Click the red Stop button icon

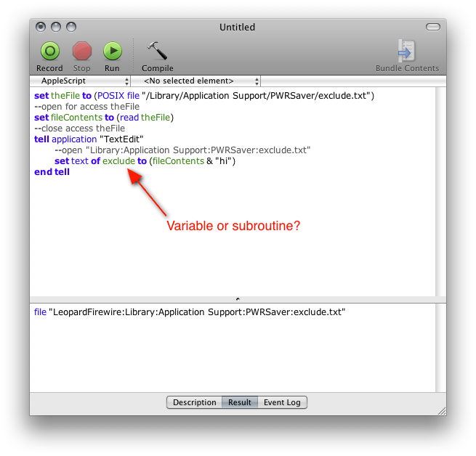(x=82, y=51)
